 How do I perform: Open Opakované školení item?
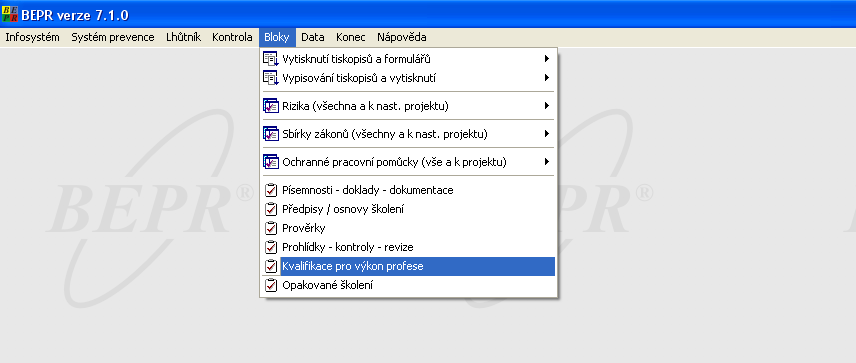[x=408, y=285]
